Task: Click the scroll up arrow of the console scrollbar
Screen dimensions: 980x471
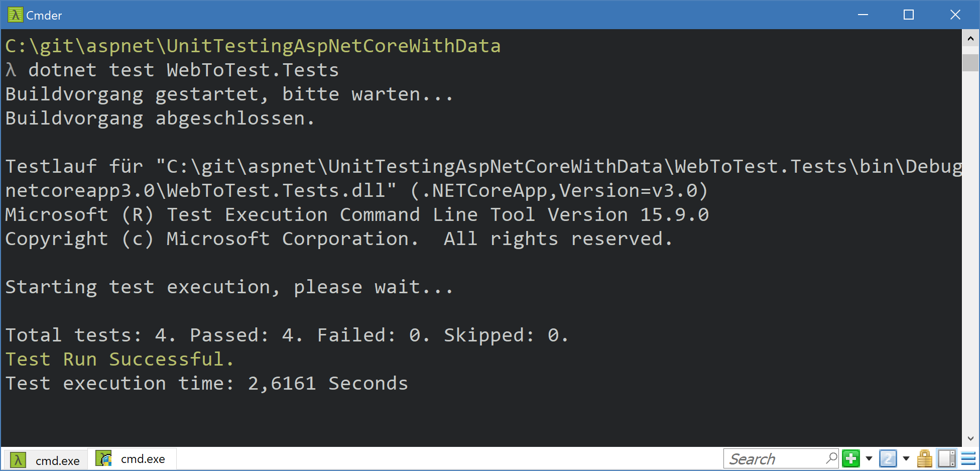Action: point(970,39)
